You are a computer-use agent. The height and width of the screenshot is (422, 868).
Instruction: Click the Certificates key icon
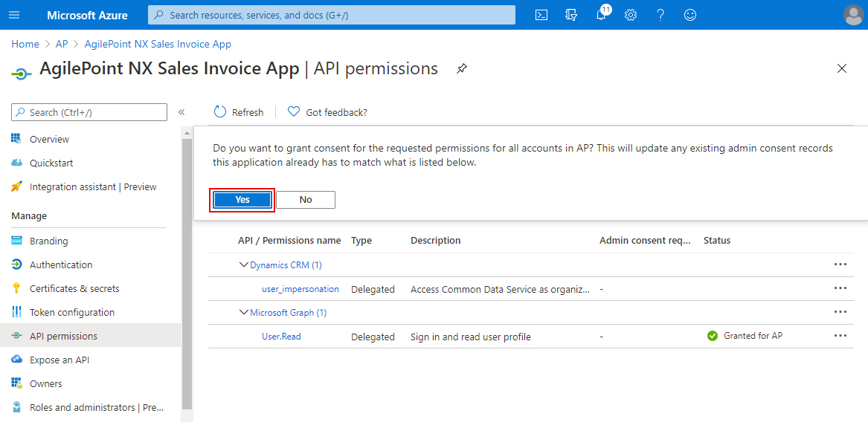(x=16, y=288)
